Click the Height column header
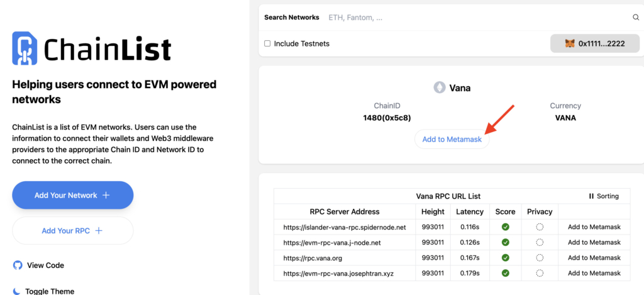The width and height of the screenshot is (644, 295). click(433, 211)
